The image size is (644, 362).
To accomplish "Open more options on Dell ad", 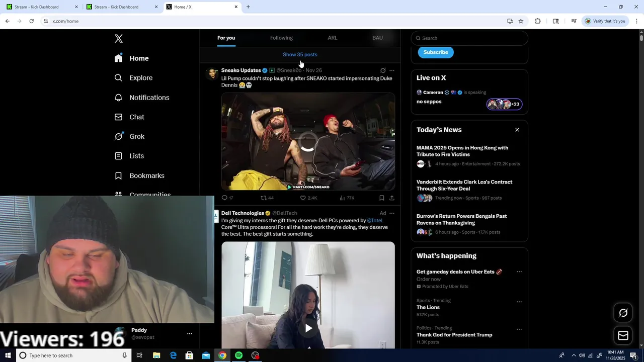I will tap(392, 213).
